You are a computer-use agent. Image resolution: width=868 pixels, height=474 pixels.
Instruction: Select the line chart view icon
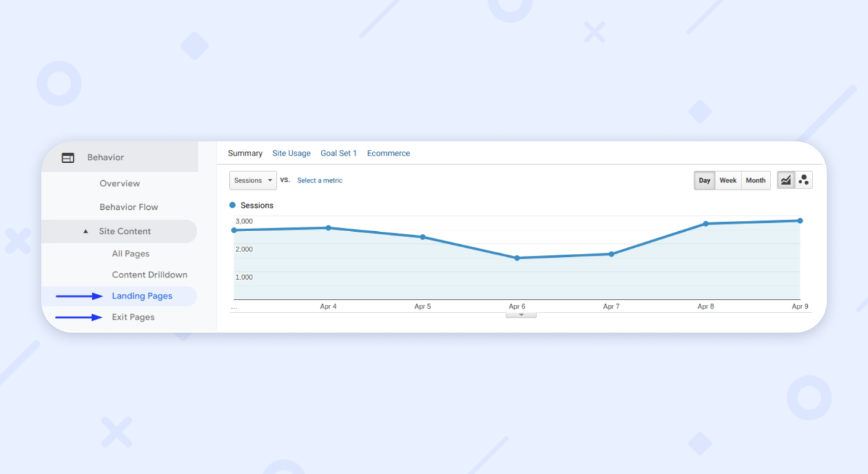click(785, 180)
